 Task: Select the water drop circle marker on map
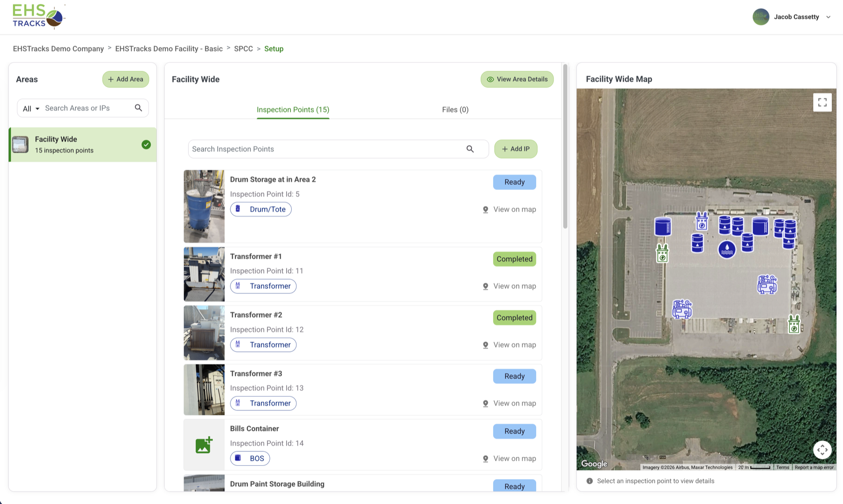(x=727, y=249)
